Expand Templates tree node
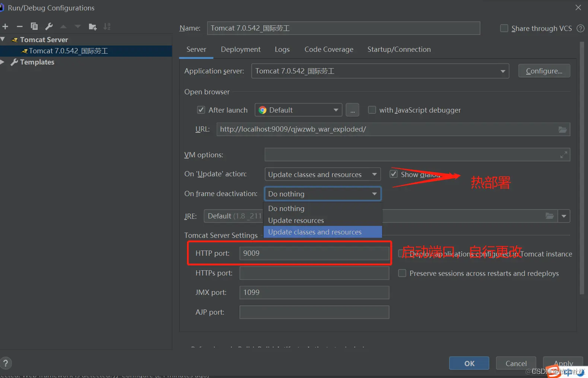The height and width of the screenshot is (378, 588). (x=3, y=62)
